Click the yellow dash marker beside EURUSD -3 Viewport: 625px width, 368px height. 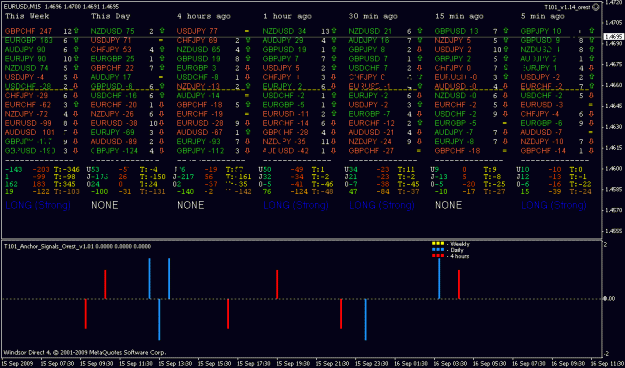pos(591,104)
